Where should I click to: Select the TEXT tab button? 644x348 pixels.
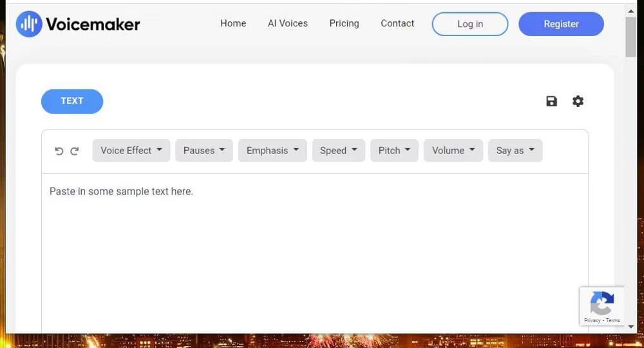[72, 101]
